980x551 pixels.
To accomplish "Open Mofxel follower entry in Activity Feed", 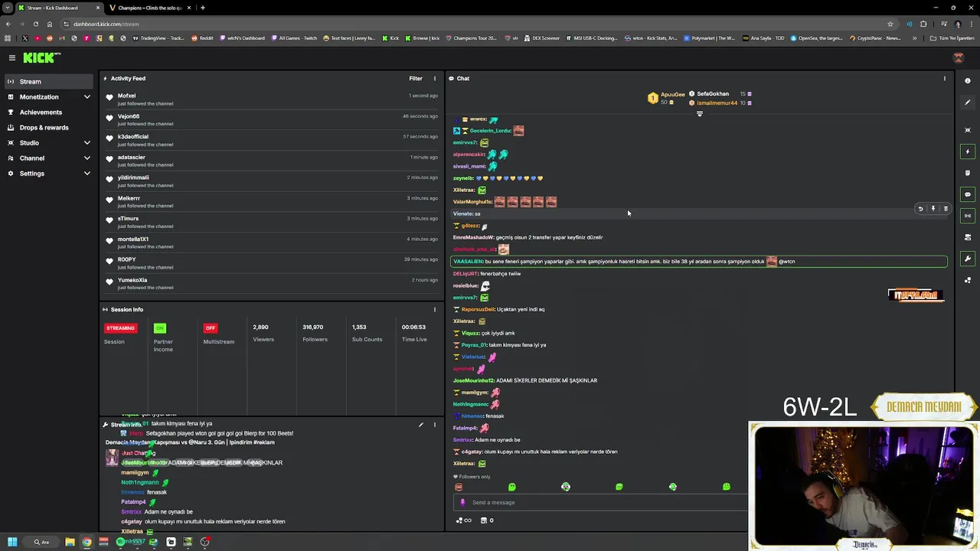I will (271, 99).
